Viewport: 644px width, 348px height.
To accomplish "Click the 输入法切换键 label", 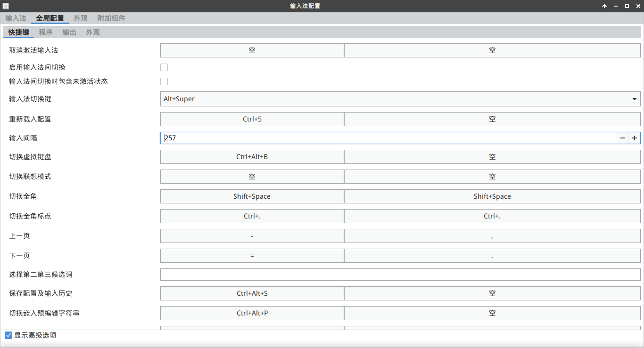I will 30,99.
